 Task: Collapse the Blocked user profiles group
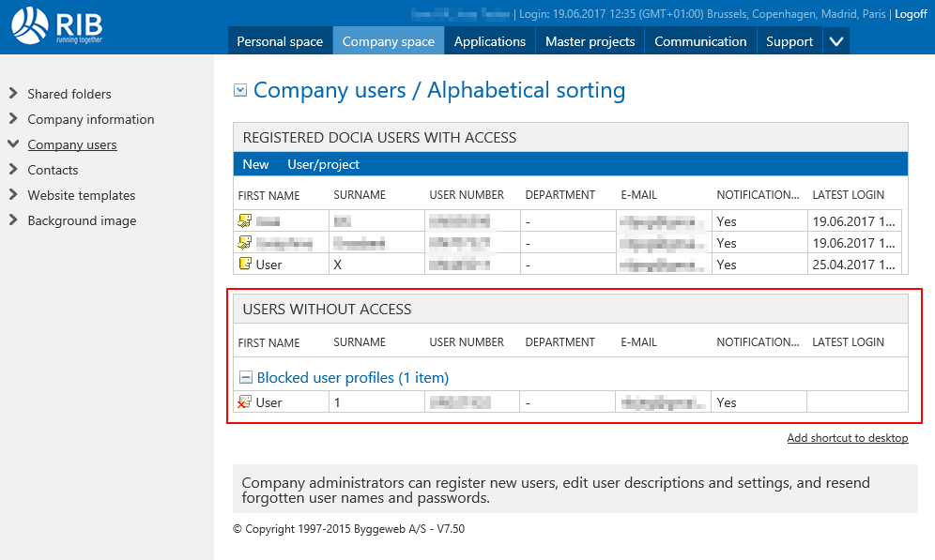click(x=246, y=378)
